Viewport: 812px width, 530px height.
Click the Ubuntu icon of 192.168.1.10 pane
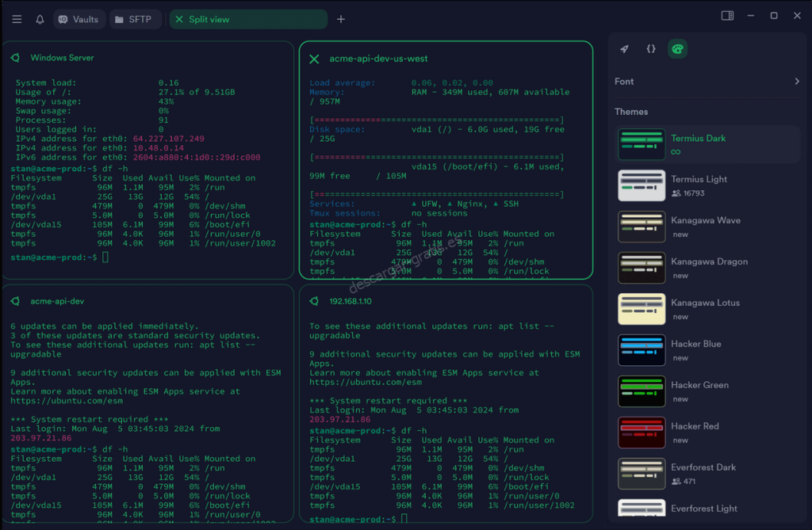tap(315, 301)
